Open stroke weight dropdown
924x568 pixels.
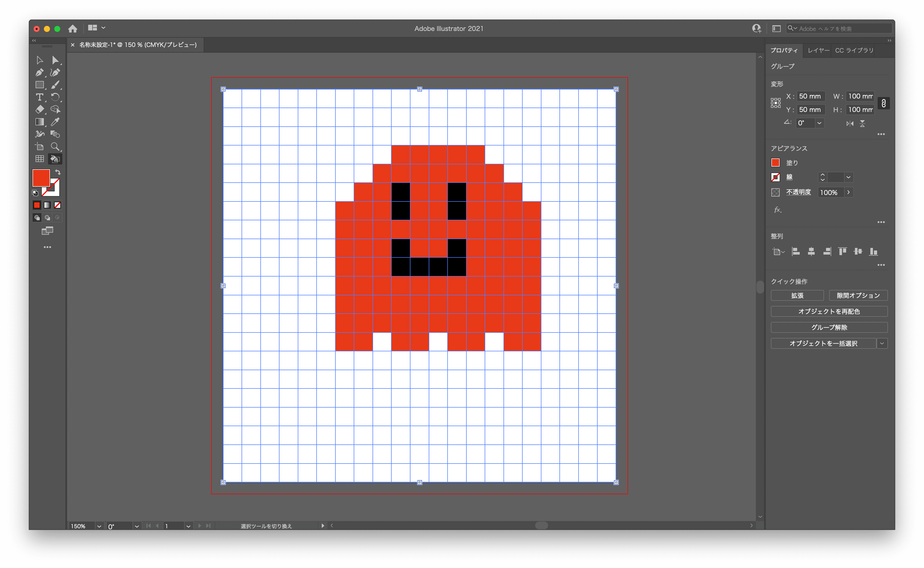point(848,177)
